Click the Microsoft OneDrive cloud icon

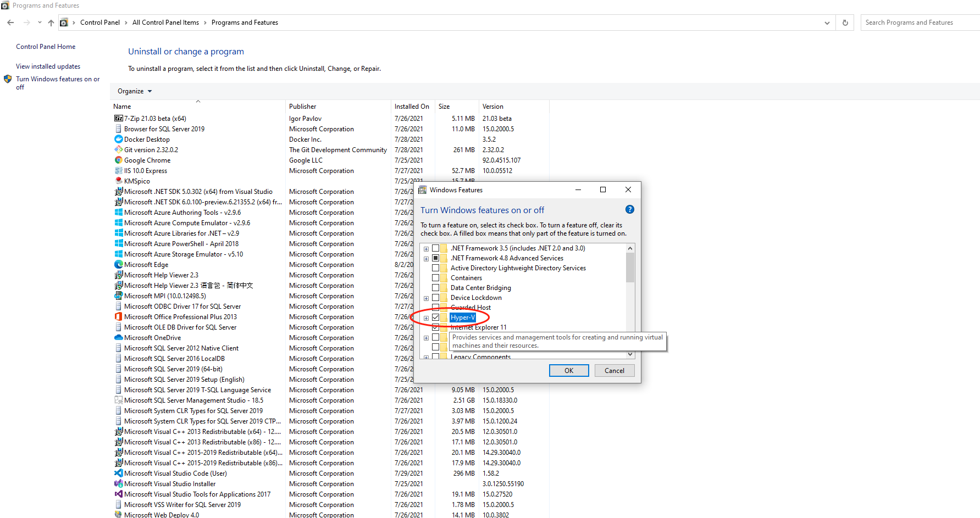118,337
